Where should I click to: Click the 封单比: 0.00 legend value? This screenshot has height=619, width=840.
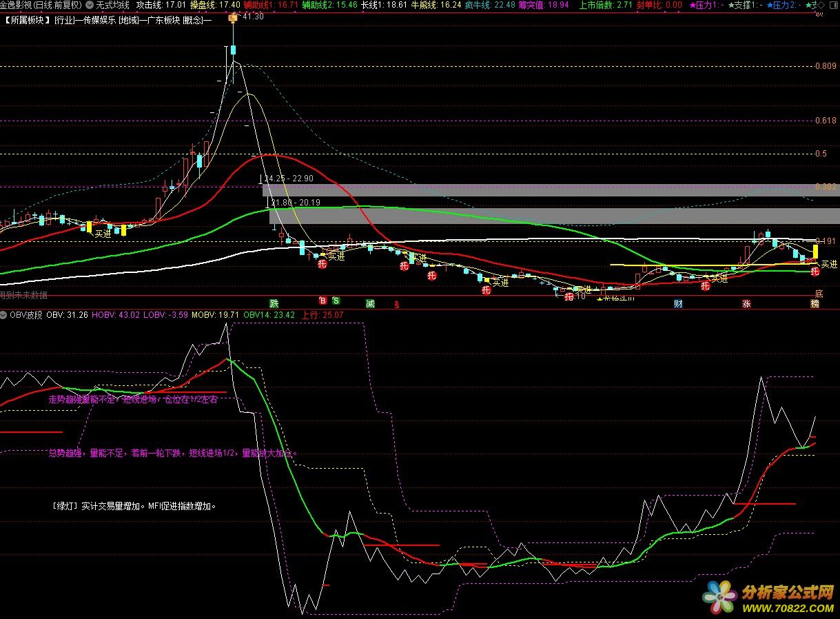coord(659,5)
